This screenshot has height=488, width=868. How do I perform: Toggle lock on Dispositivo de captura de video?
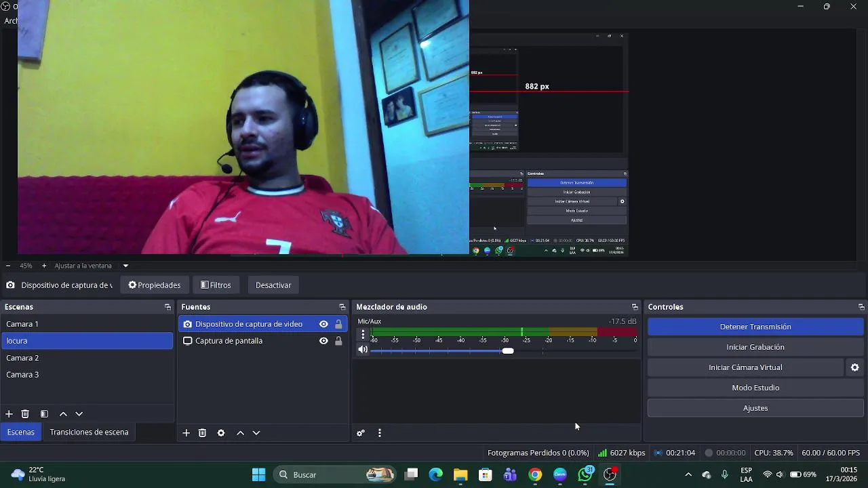pyautogui.click(x=338, y=324)
